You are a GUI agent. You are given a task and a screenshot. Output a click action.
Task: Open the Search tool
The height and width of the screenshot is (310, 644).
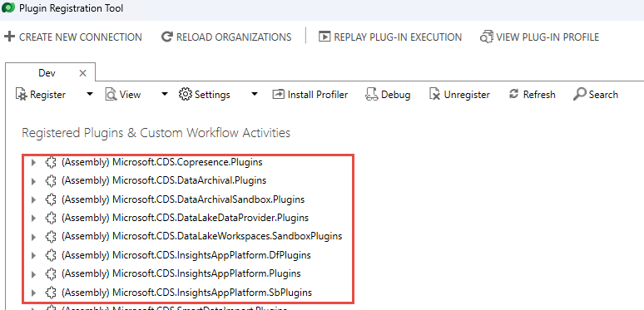coord(596,95)
